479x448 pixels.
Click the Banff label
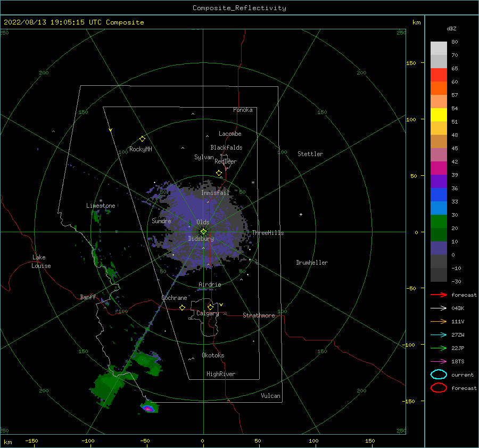coord(88,297)
